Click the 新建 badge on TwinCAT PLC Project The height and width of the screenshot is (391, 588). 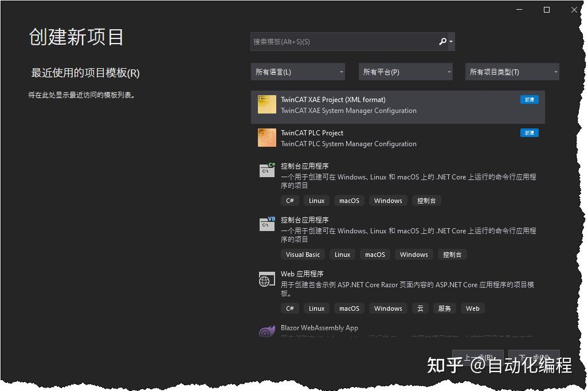click(529, 133)
